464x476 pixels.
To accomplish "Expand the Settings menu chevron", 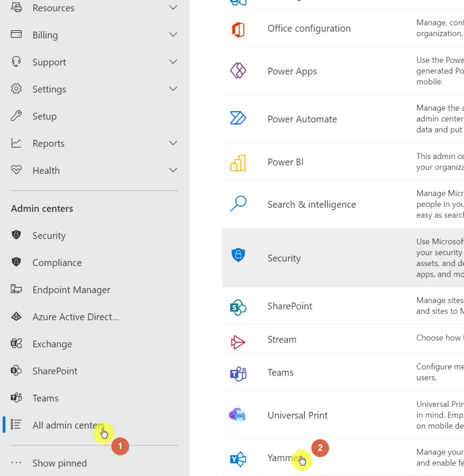I will point(173,89).
